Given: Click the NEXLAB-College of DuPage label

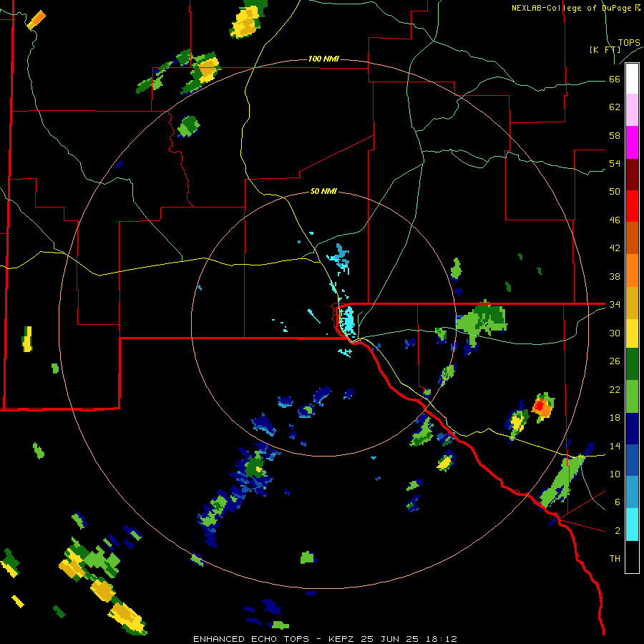Looking at the screenshot, I should click(576, 8).
